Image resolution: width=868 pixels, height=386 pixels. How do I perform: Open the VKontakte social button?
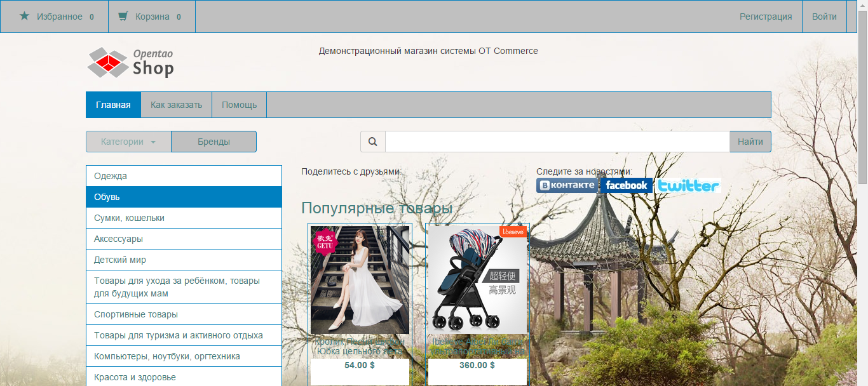click(567, 185)
